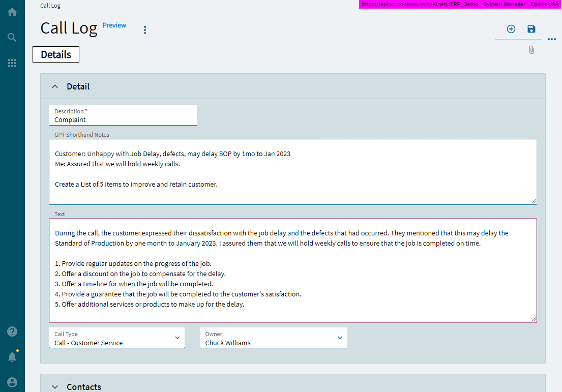This screenshot has width=562, height=392.
Task: Go to the Home page
Action: (12, 11)
